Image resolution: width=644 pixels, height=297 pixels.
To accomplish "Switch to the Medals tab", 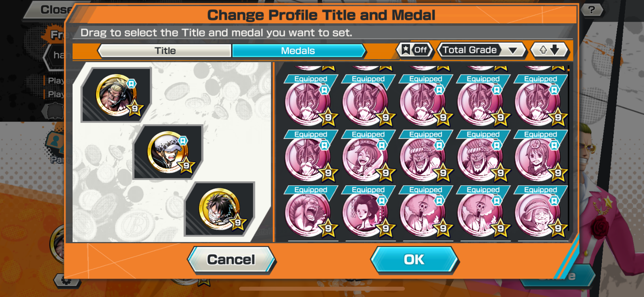I will (x=298, y=50).
